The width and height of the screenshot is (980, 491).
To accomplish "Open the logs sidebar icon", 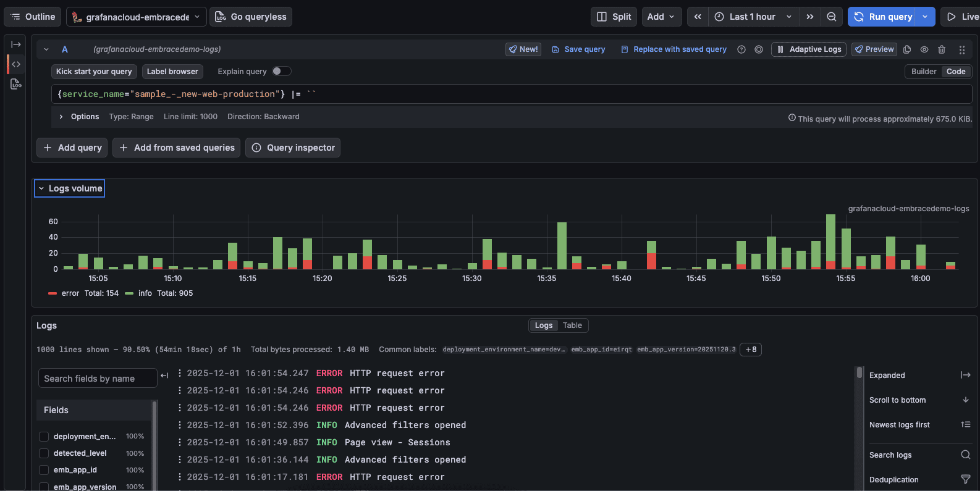I will pos(16,84).
